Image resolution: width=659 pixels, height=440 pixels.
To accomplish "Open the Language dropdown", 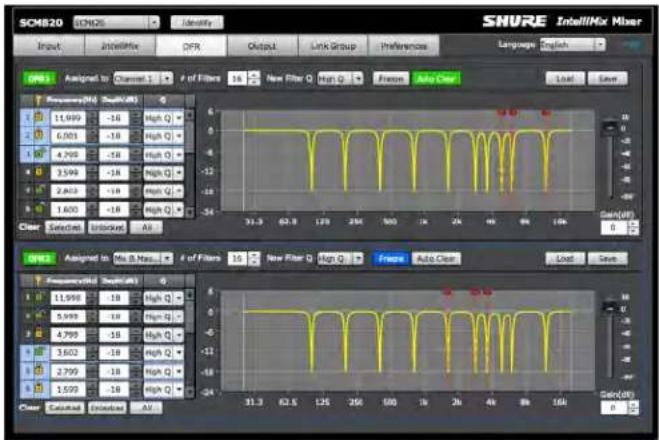I will (x=573, y=45).
